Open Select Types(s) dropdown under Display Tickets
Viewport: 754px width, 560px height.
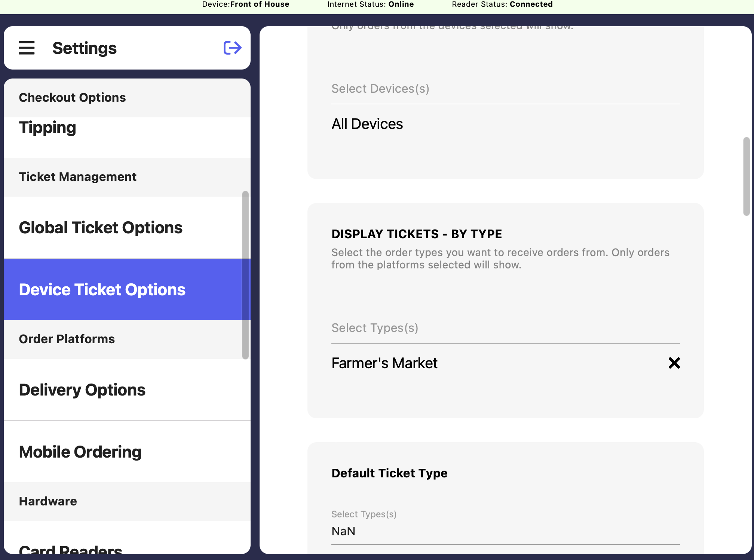505,328
